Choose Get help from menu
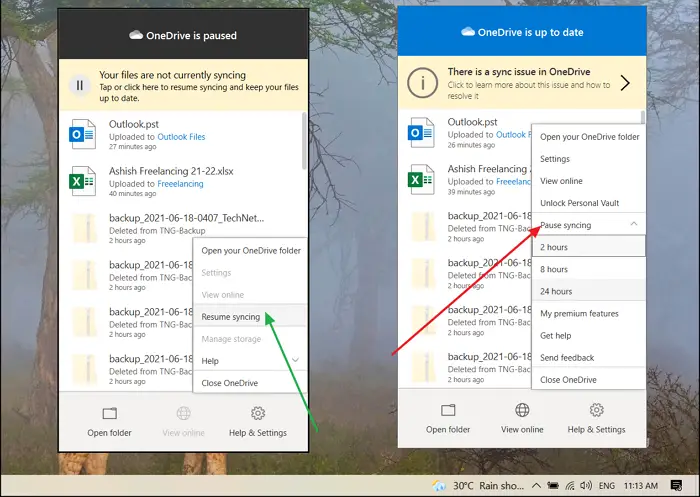This screenshot has width=700, height=497. pos(588,335)
